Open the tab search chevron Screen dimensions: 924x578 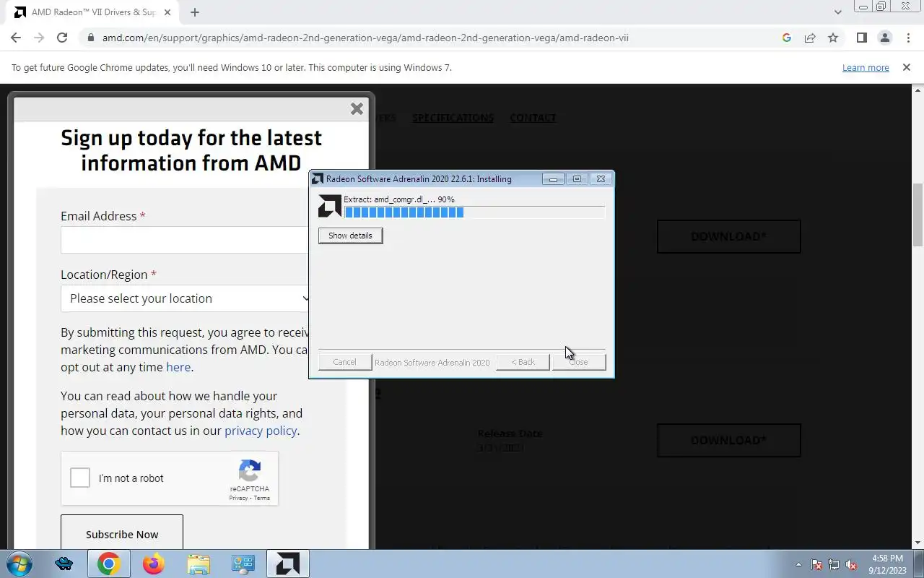tap(838, 12)
